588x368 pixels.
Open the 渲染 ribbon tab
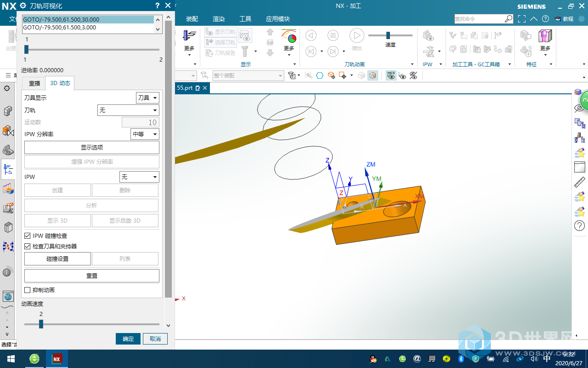pyautogui.click(x=219, y=19)
